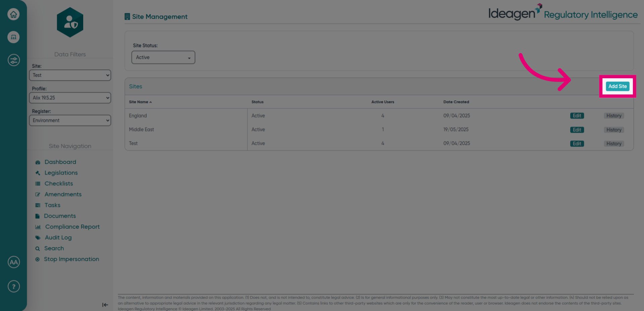This screenshot has width=644, height=311.
Task: Edit the Middle East site
Action: [x=577, y=130]
